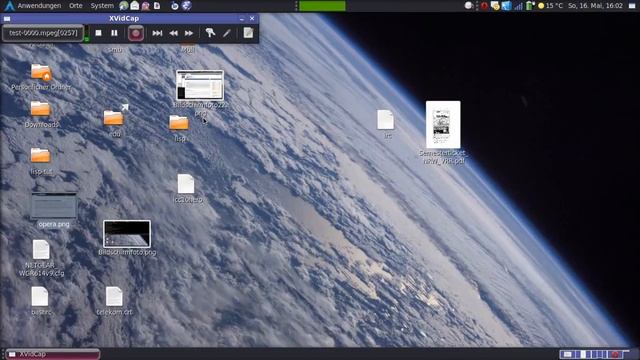
Task: Open the Orte menu
Action: [76, 6]
